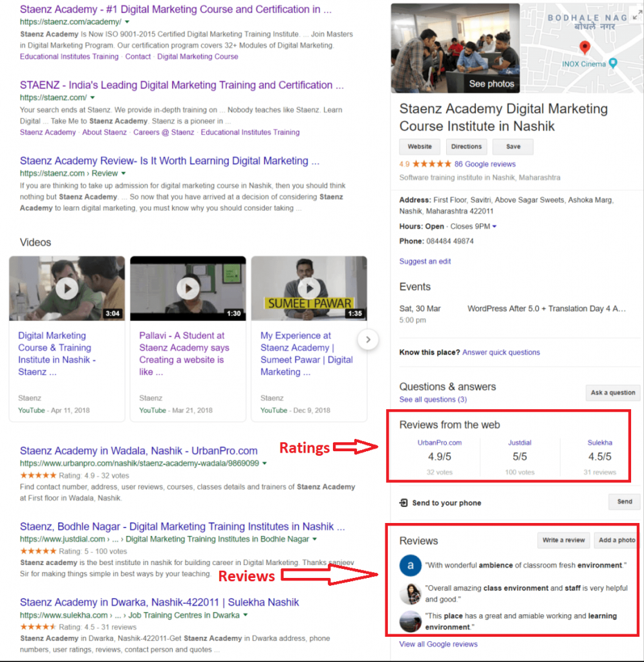
Task: Click the Website button
Action: pyautogui.click(x=420, y=147)
